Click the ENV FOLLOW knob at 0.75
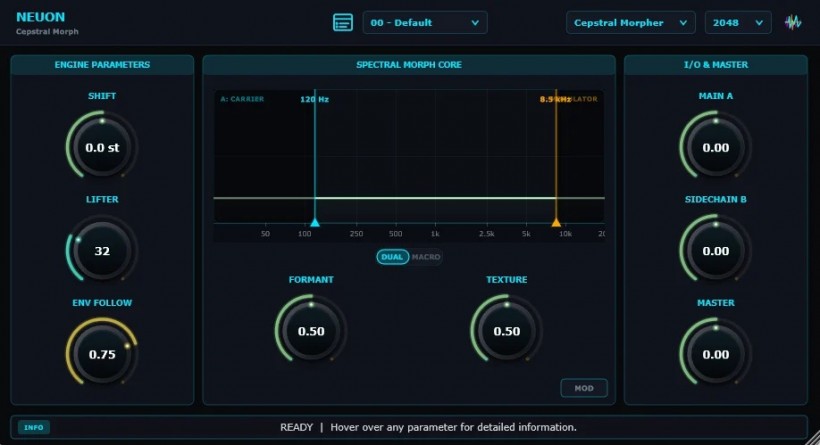Viewport: 820px width, 445px height. pyautogui.click(x=102, y=354)
